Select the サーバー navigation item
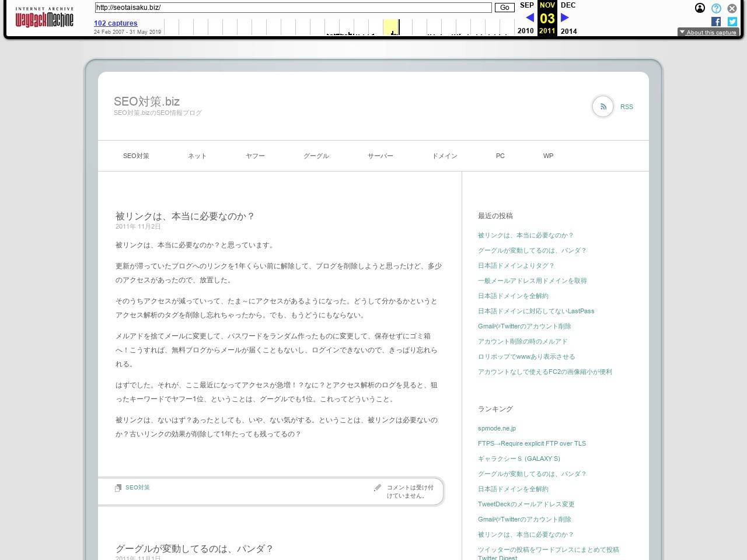 (380, 156)
